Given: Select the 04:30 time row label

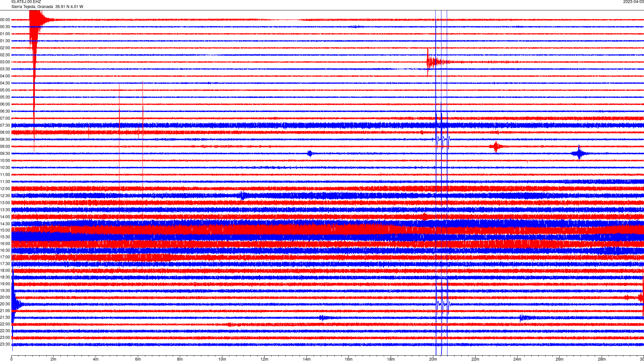Looking at the screenshot, I should tap(5, 83).
